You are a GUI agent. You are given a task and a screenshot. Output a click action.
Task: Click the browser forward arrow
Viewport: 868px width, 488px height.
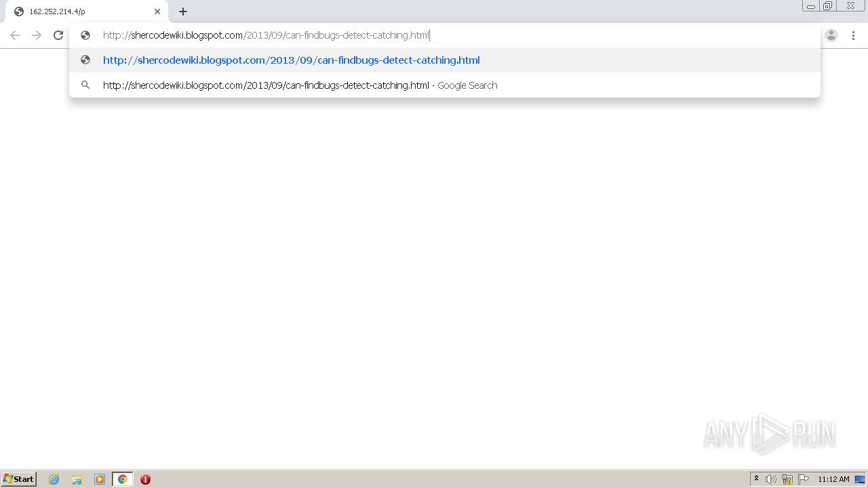click(x=37, y=35)
